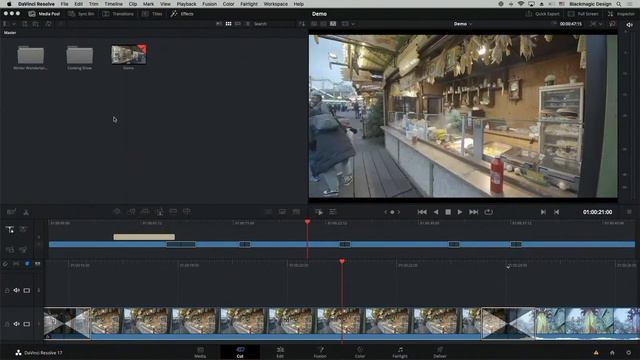Switch media pool to filmstrip view
Image resolution: width=640 pixels, height=360 pixels.
238,24
